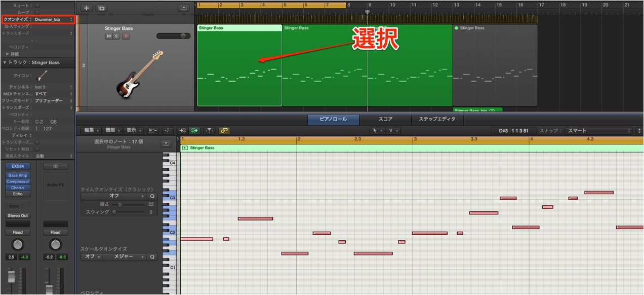
Task: Click the Q button for scale quantize
Action: pos(152,257)
